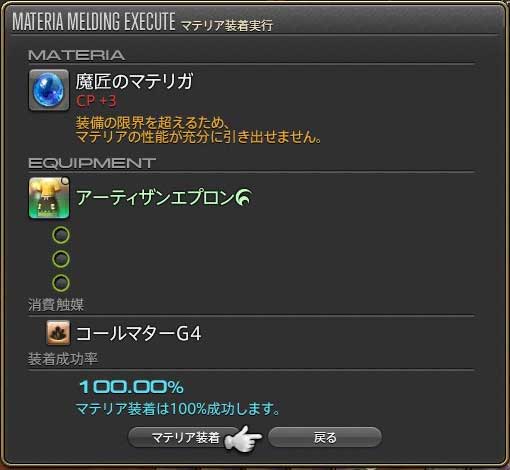Click the orange stat-cap warning message
This screenshot has width=510, height=470.
pos(199,130)
